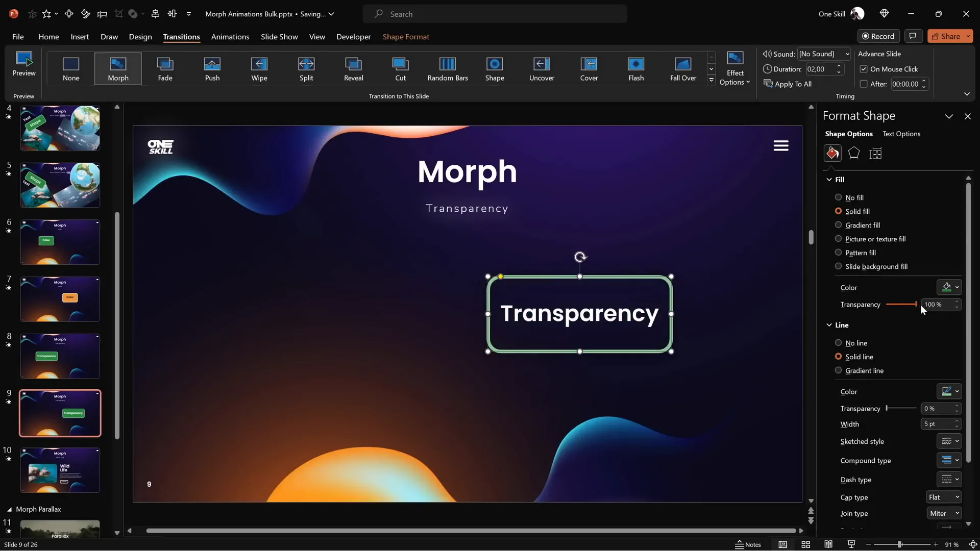
Task: Fit slide to current window
Action: (973, 544)
